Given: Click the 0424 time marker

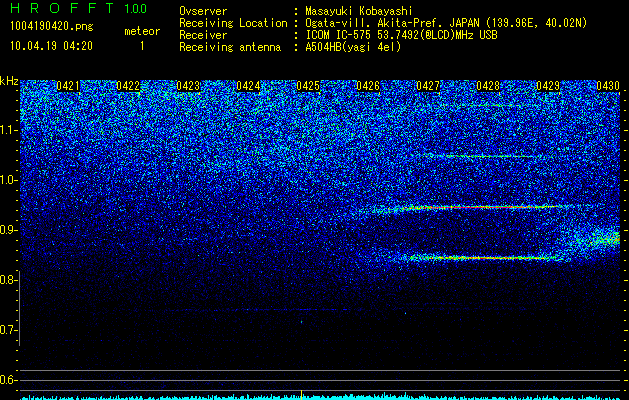Looking at the screenshot, I should point(248,86).
